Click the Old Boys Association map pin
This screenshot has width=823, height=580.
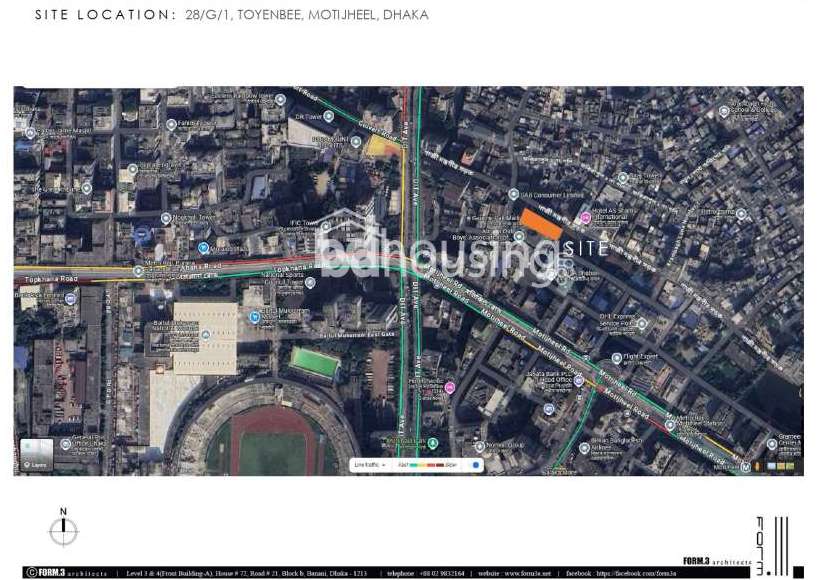519,236
